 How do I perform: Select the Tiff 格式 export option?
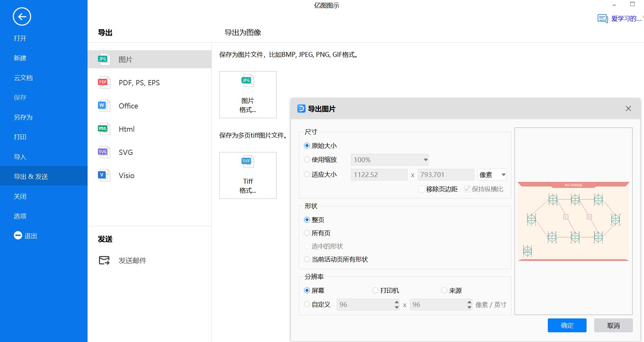coord(247,175)
